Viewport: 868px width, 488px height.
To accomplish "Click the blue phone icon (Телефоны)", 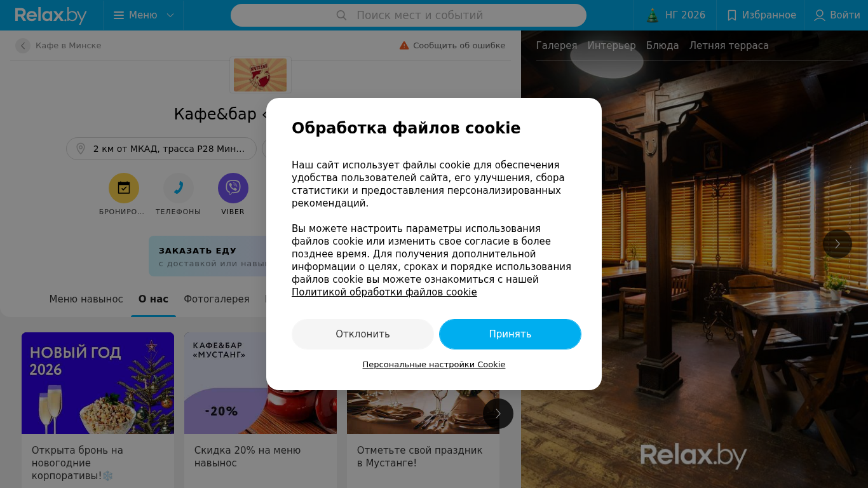I will pyautogui.click(x=179, y=188).
